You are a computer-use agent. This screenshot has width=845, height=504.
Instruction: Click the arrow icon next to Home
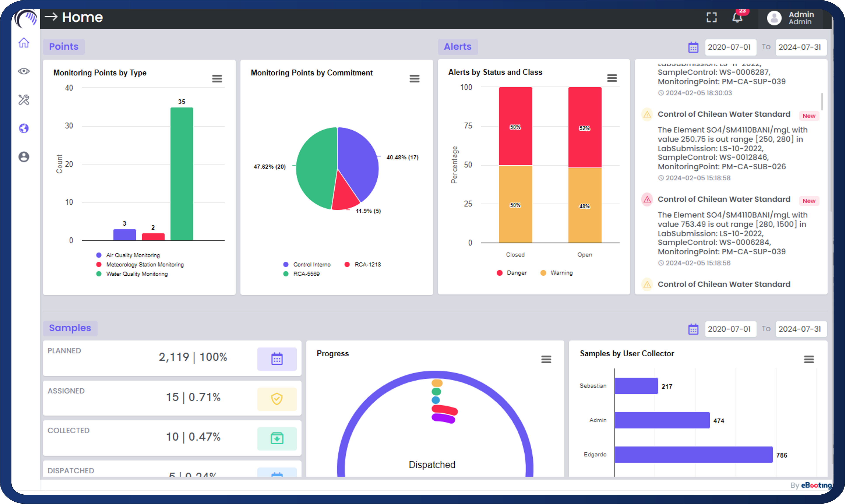(x=51, y=17)
